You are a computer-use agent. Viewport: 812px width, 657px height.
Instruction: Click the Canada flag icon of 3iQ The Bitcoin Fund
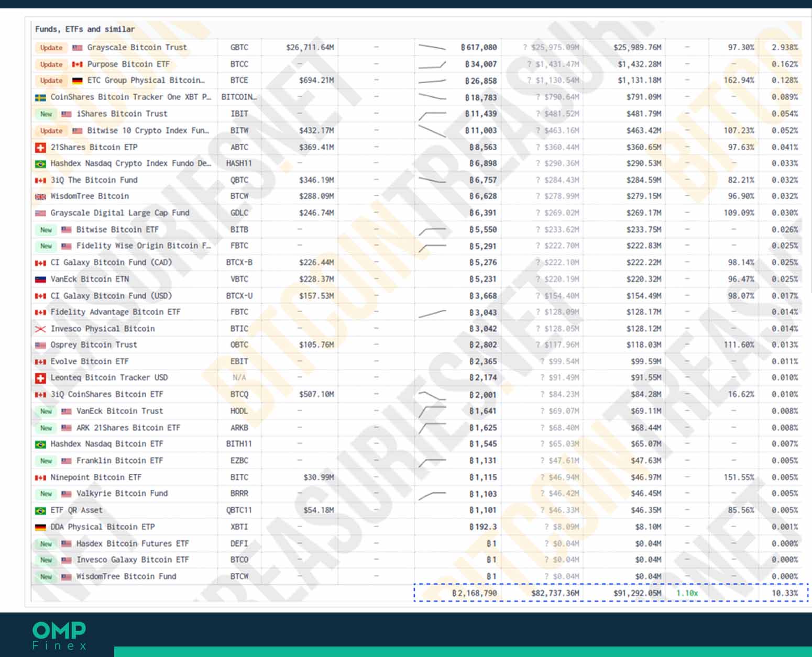(40, 180)
